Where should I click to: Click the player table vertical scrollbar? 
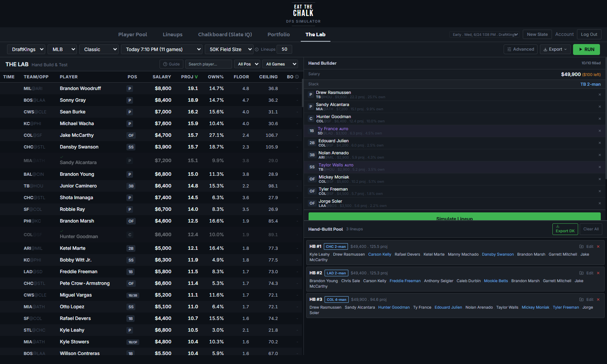tap(302, 94)
